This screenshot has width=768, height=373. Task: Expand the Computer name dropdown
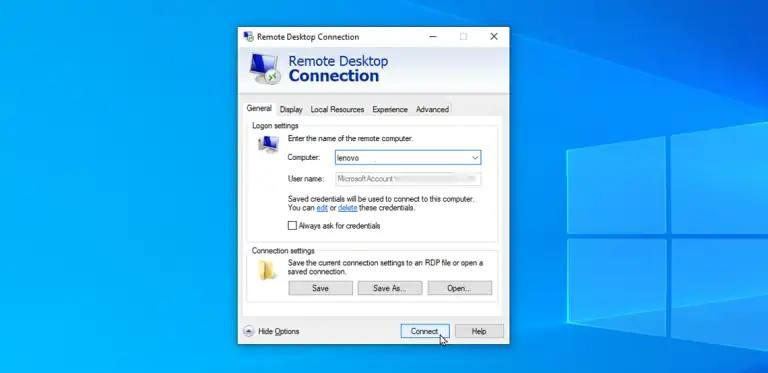pyautogui.click(x=475, y=158)
